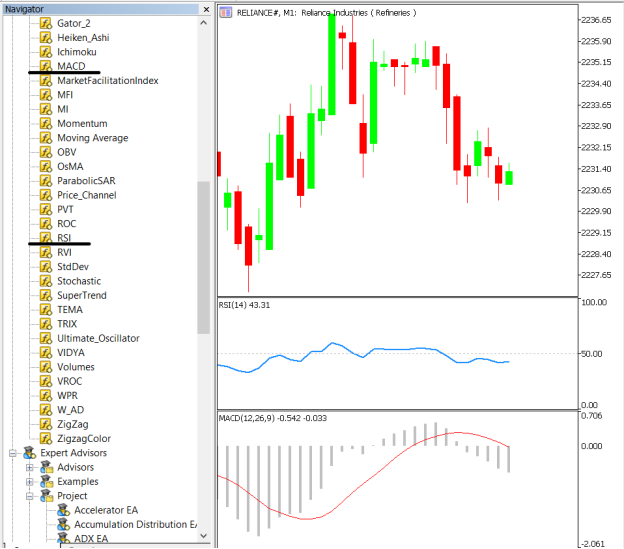Image resolution: width=624 pixels, height=549 pixels.
Task: Click the Gator_2 indicator icon
Action: coord(46,23)
